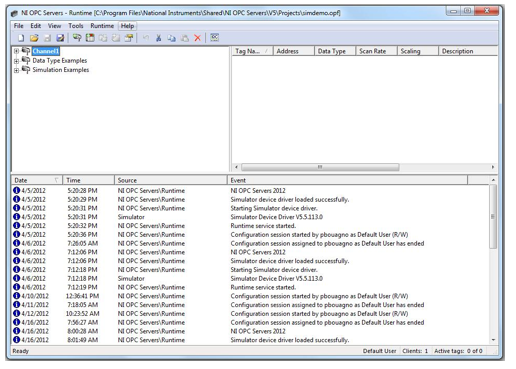Select the Data Type Examples channel
516x369 pixels.
click(60, 60)
